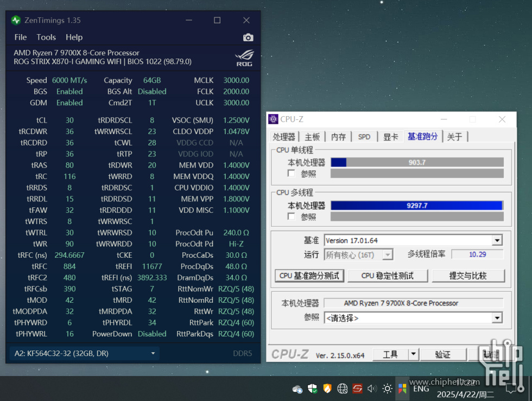
Task: Click the tRFC (ns) value 294.6667
Action: coord(69,255)
